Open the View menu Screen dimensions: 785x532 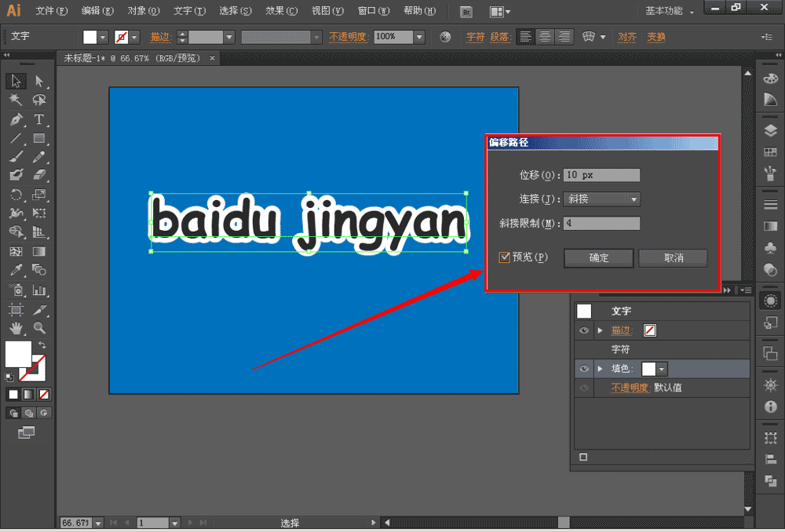pyautogui.click(x=327, y=10)
